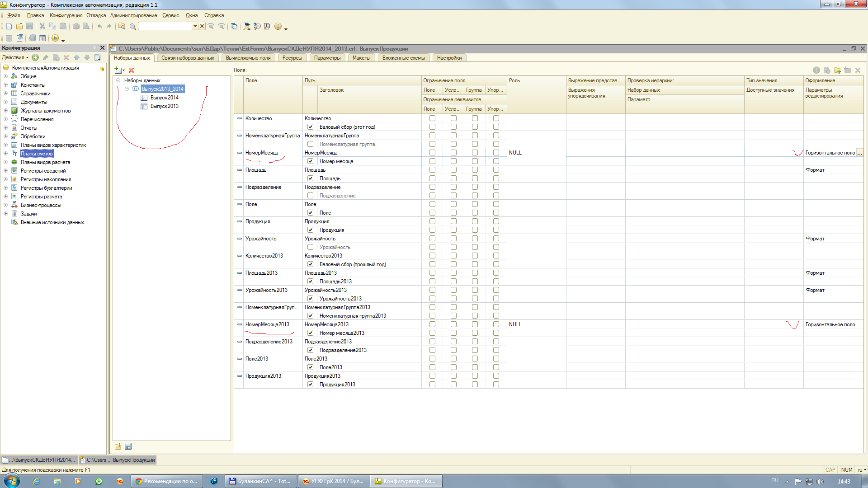Uncheck the Валовый сбор (этот год) title checkbox
This screenshot has height=488, width=868.
[310, 127]
